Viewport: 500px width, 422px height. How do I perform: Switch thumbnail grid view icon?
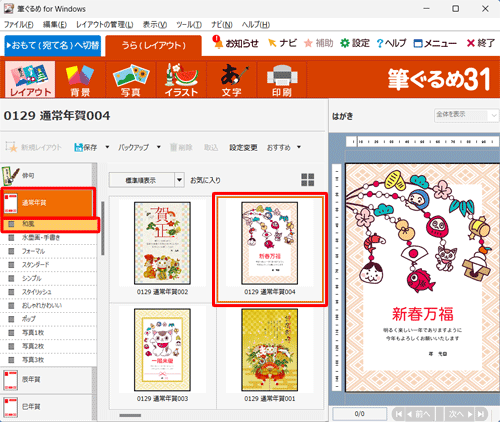[308, 180]
